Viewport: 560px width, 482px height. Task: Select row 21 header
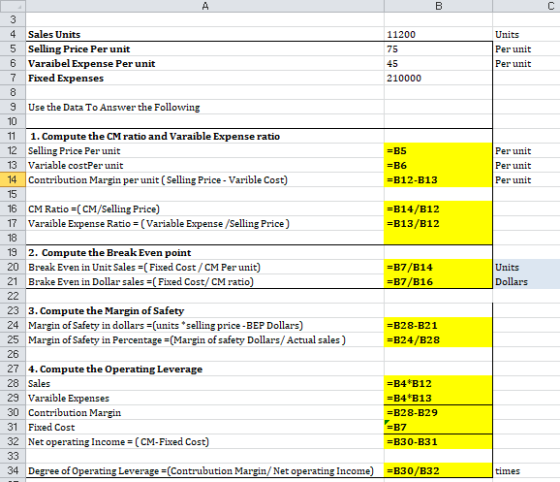(x=12, y=282)
